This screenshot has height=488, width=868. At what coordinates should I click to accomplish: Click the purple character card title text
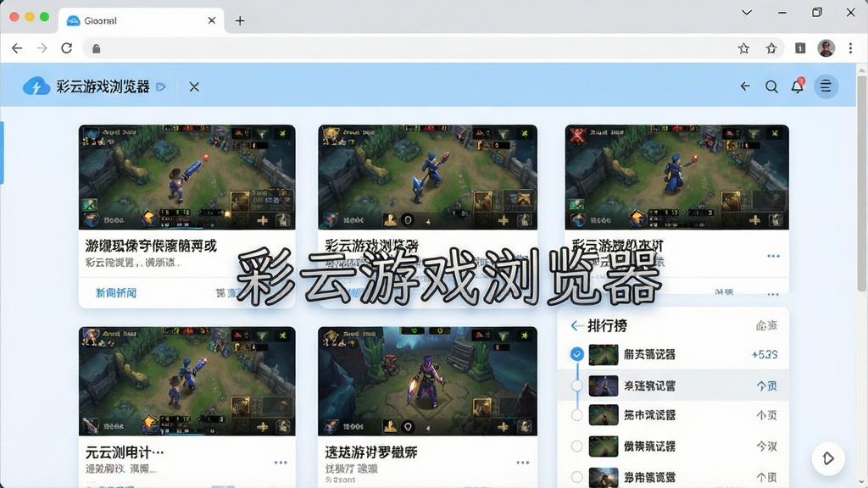pos(371,452)
